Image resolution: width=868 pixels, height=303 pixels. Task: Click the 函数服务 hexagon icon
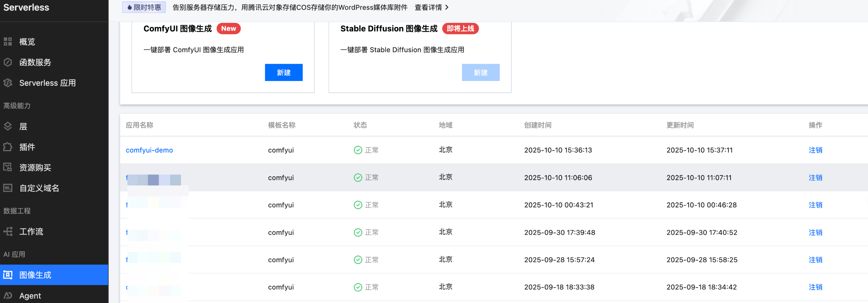point(8,62)
